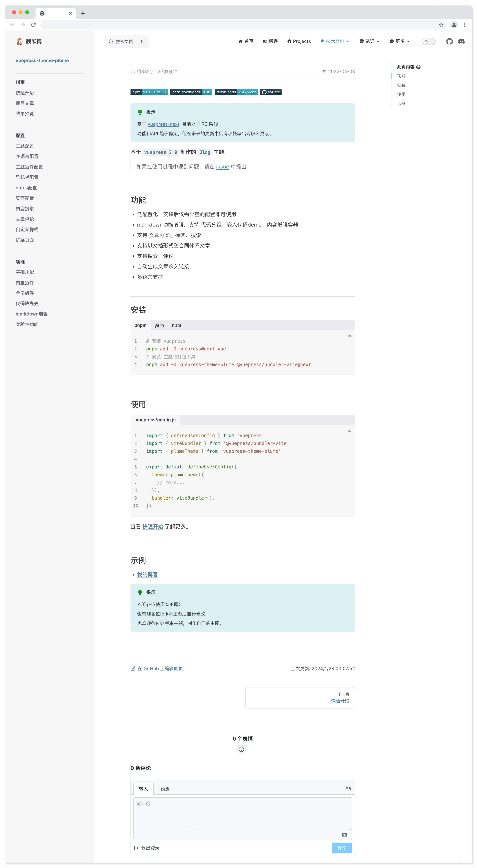The height and width of the screenshot is (868, 477).
Task: Click the print icon beside 此页内容
Action: pyautogui.click(x=418, y=67)
